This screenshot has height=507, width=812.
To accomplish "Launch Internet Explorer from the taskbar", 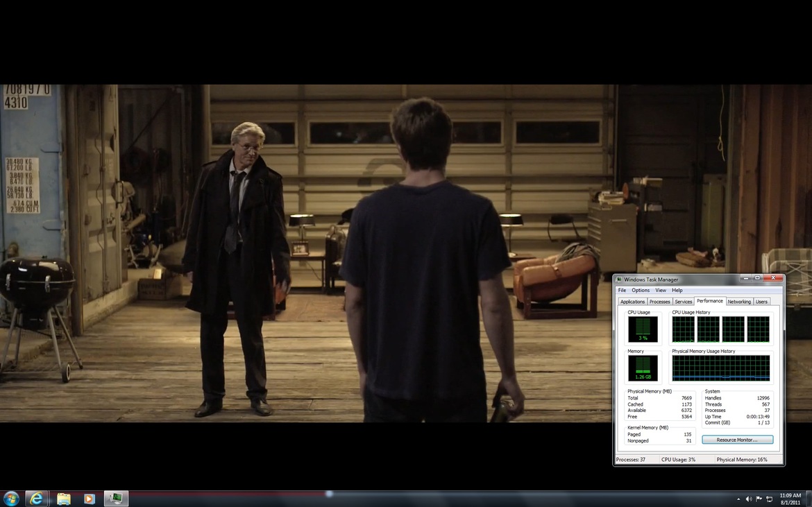I will pos(36,499).
